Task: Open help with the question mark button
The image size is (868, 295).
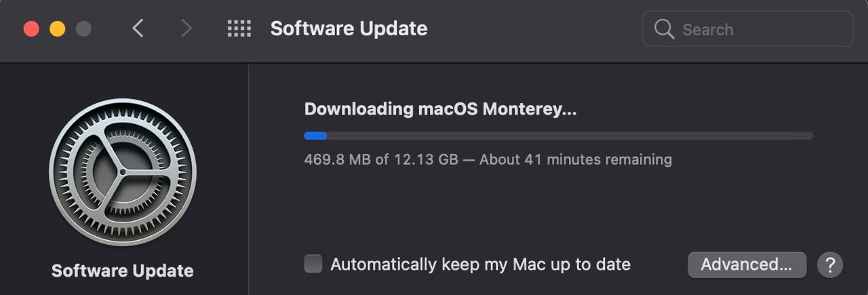Action: (830, 264)
